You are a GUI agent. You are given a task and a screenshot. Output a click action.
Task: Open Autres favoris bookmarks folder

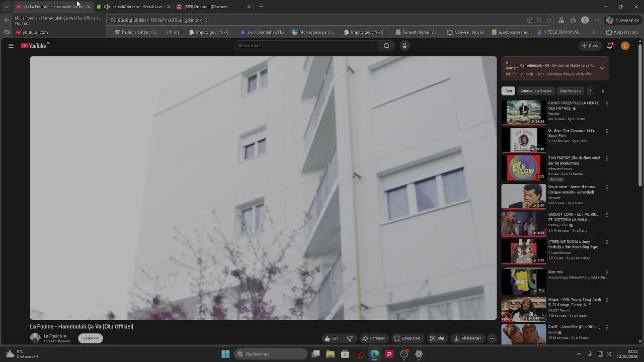[622, 32]
